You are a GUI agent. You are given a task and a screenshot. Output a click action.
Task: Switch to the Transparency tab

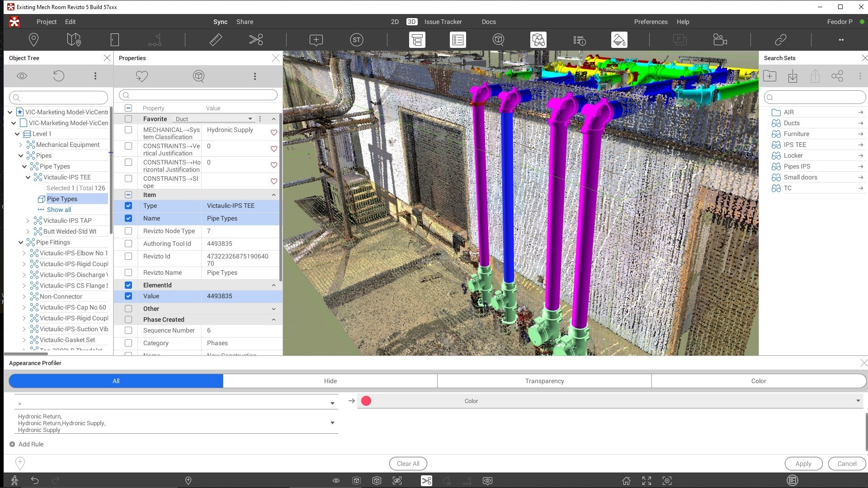click(x=544, y=381)
